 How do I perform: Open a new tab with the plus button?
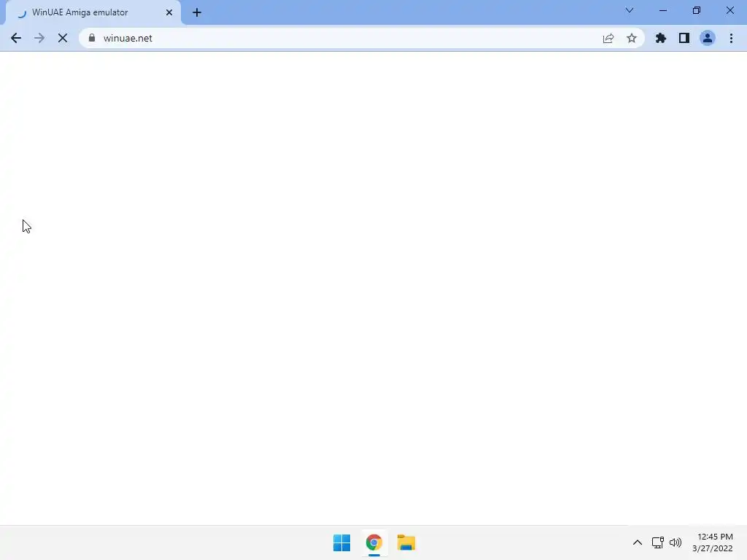(x=197, y=13)
